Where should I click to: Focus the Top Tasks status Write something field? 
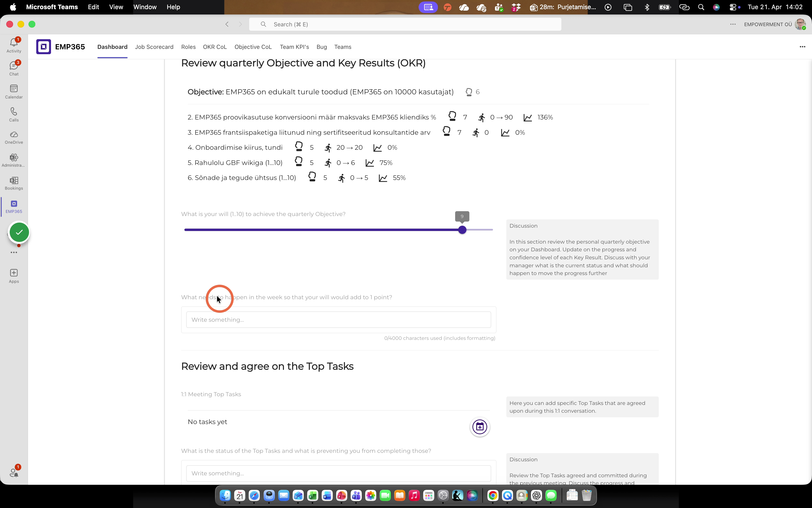(339, 473)
